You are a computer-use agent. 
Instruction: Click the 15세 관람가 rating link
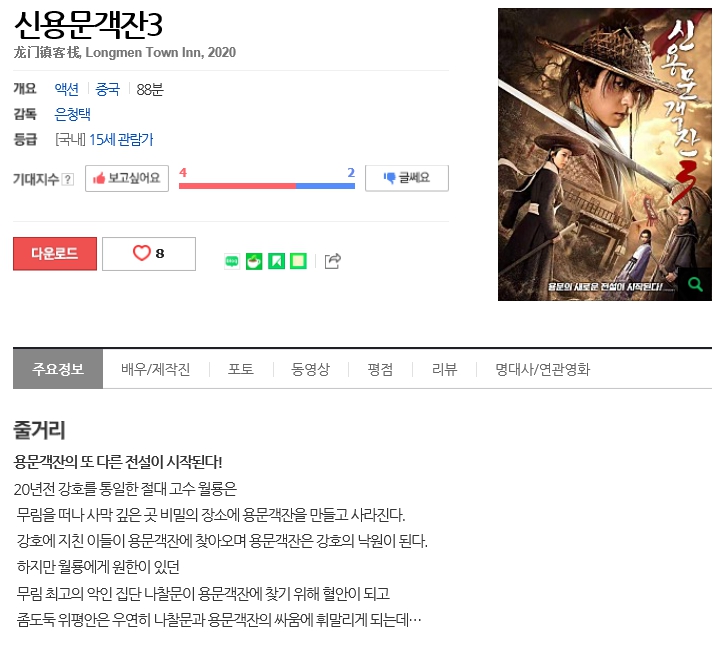[121, 139]
